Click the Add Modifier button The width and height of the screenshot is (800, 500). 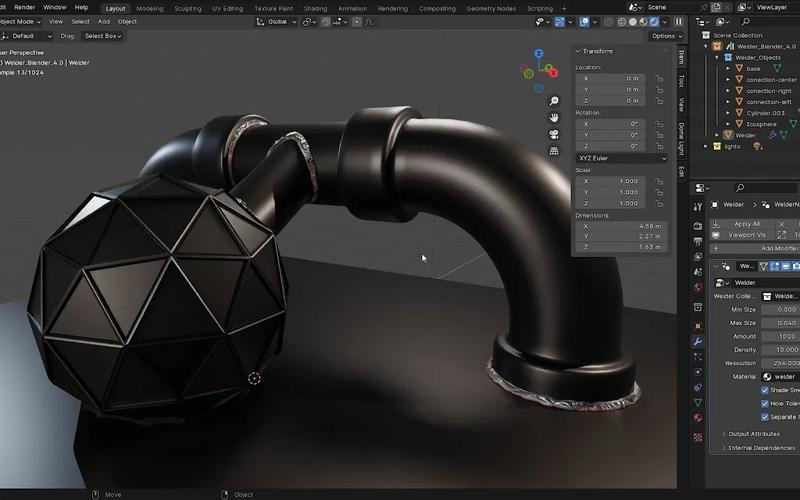(x=755, y=248)
